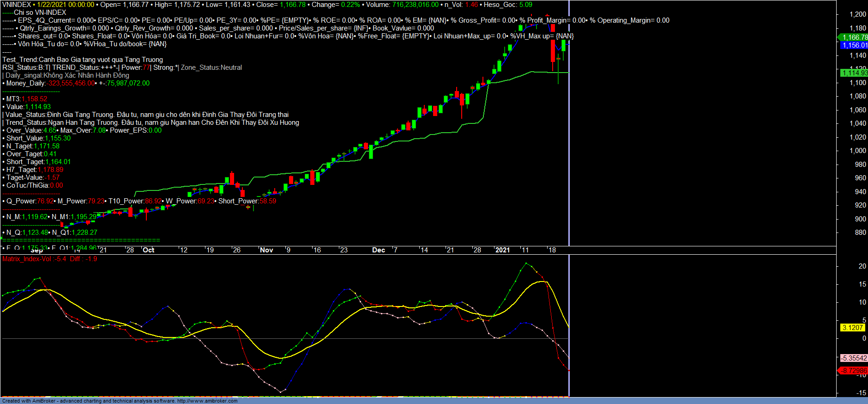Select the Money_Daily value -323,555,456.00
The width and height of the screenshot is (868, 404).
coord(72,83)
